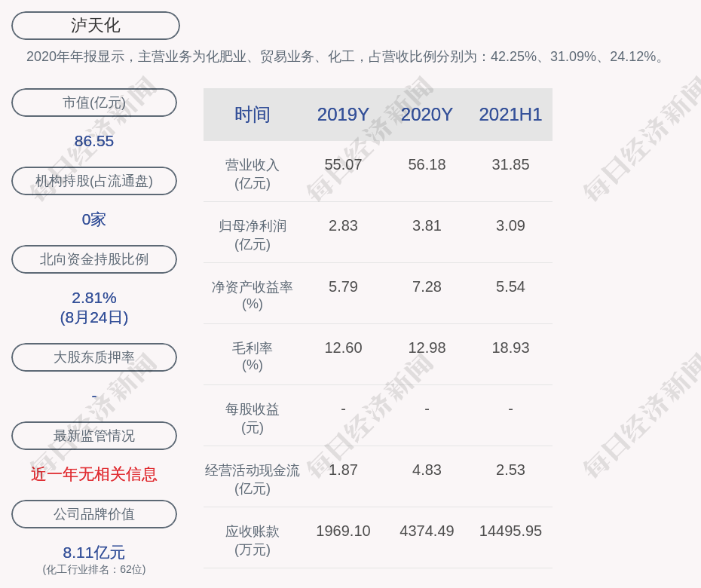The width and height of the screenshot is (701, 588).
Task: Click the 归母净利润(亿元) row label
Action: [253, 235]
